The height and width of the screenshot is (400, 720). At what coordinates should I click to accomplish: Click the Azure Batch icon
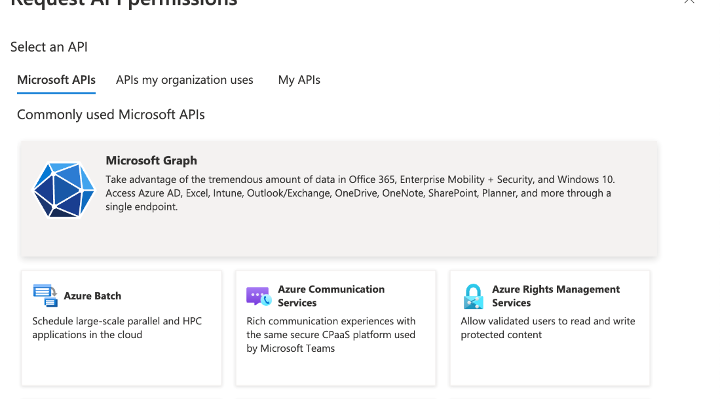coord(45,296)
